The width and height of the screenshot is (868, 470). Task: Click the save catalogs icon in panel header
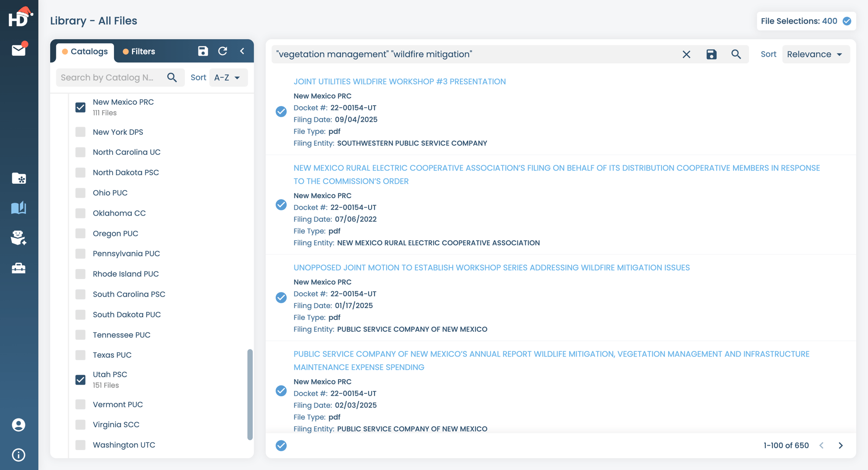tap(203, 51)
